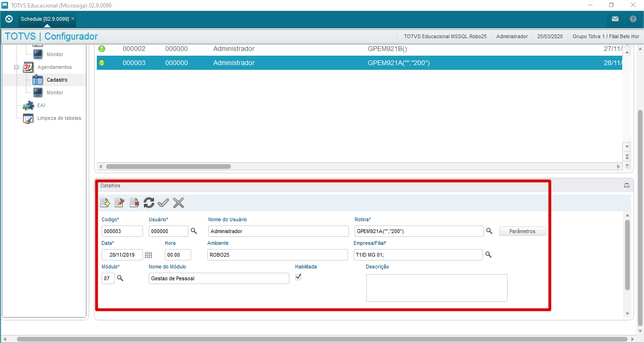Viewport: 644px width, 343px height.
Task: Click the double-arrow page-down button of grid scrollbar
Action: coord(627,156)
